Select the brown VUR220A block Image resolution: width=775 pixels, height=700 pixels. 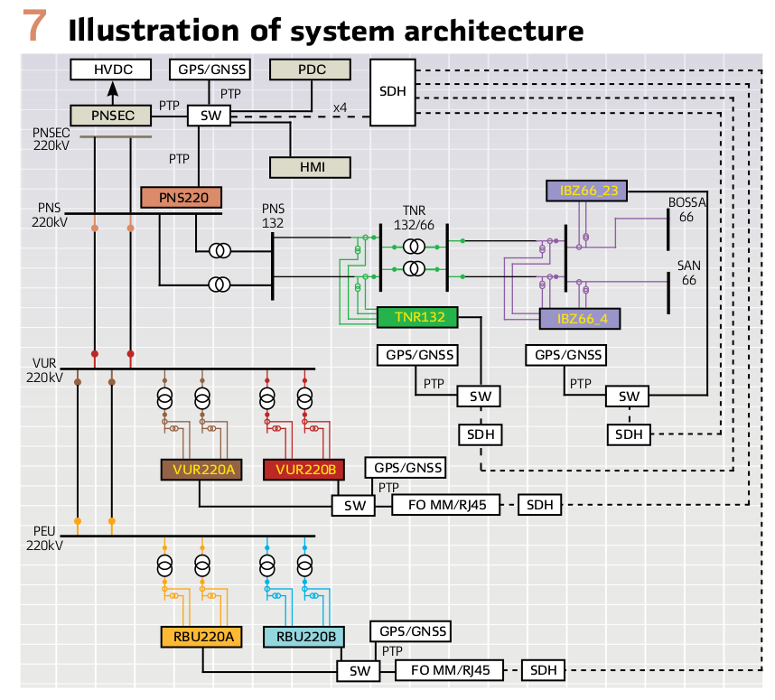click(x=201, y=469)
